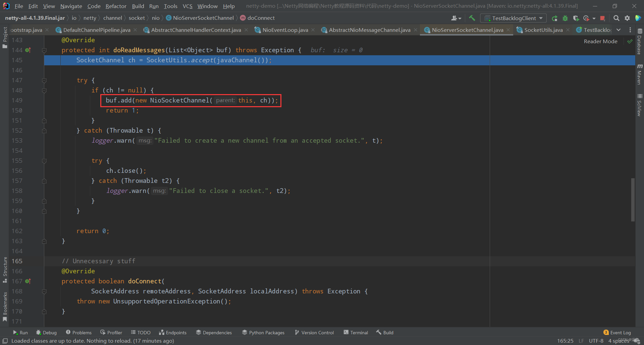Open the Database side panel
644x345 pixels.
[x=640, y=42]
